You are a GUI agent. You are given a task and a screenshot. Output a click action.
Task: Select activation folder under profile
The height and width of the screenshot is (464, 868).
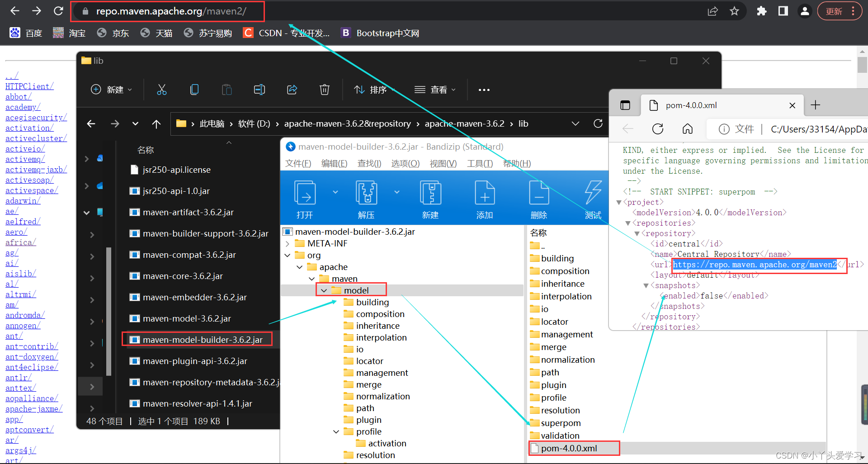(x=387, y=443)
